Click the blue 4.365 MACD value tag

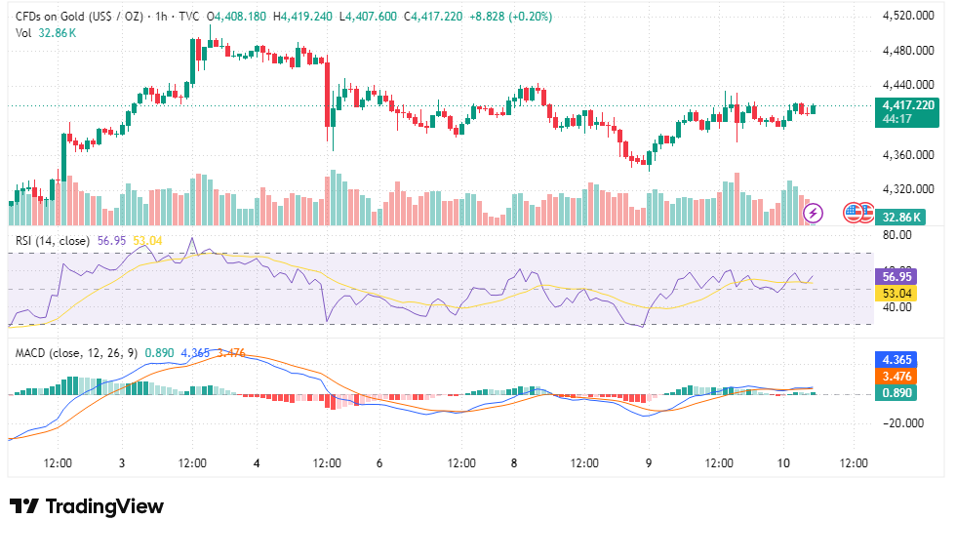pyautogui.click(x=896, y=360)
